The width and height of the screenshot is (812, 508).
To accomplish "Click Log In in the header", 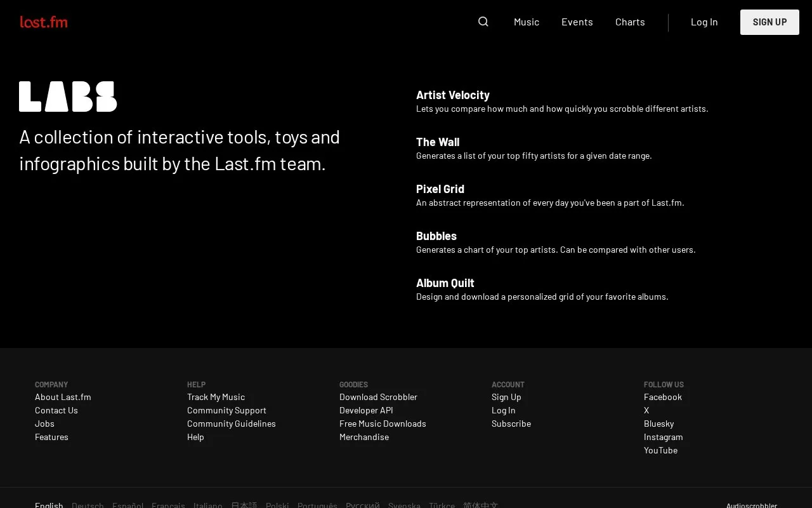I will (x=704, y=22).
